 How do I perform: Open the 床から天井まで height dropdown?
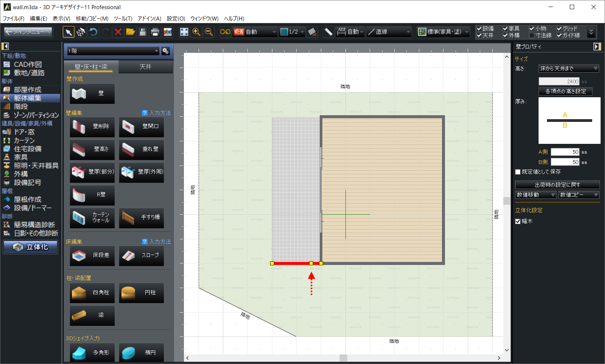click(568, 69)
